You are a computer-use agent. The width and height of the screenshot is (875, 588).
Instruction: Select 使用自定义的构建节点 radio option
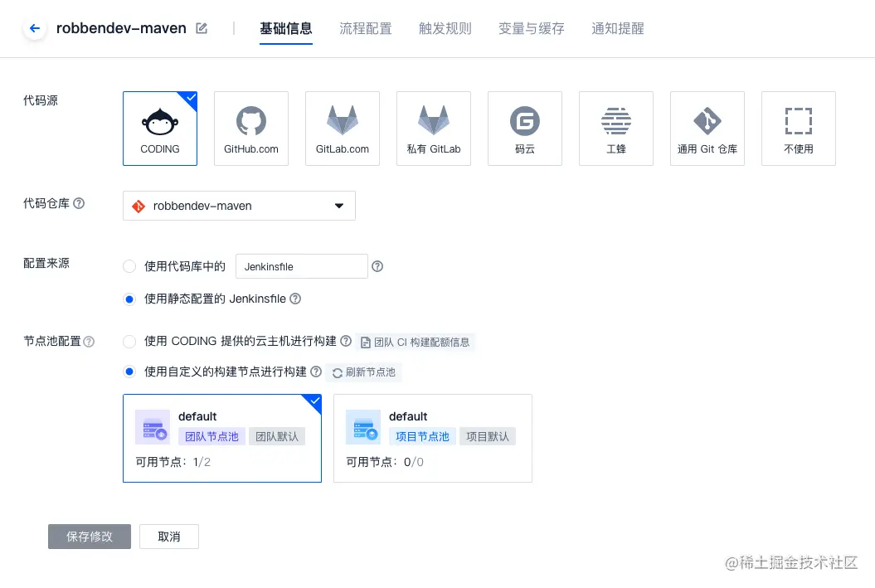click(x=129, y=372)
